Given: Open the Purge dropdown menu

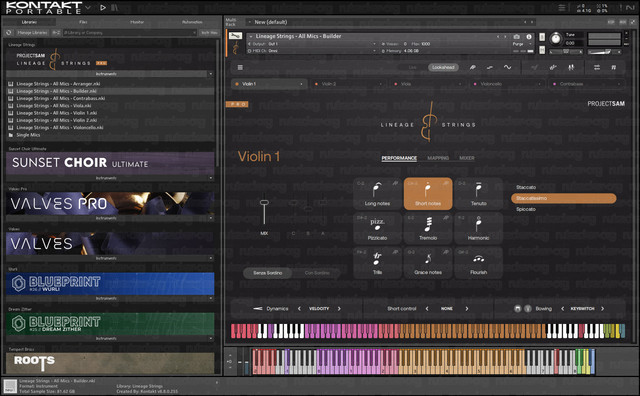Looking at the screenshot, I should [x=523, y=44].
